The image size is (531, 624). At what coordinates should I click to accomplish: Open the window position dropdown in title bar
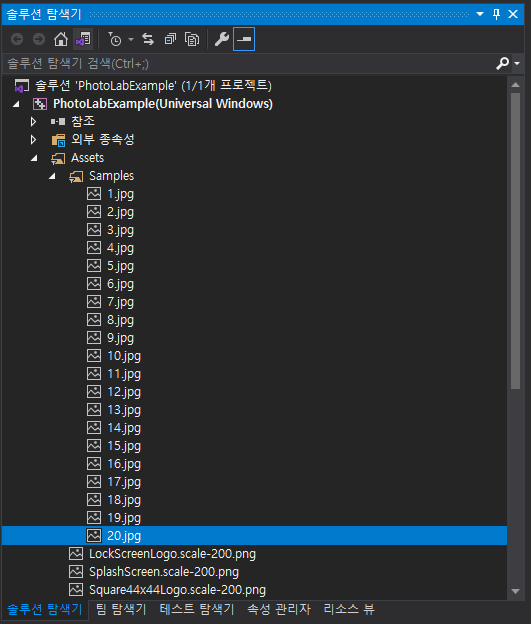pyautogui.click(x=480, y=14)
